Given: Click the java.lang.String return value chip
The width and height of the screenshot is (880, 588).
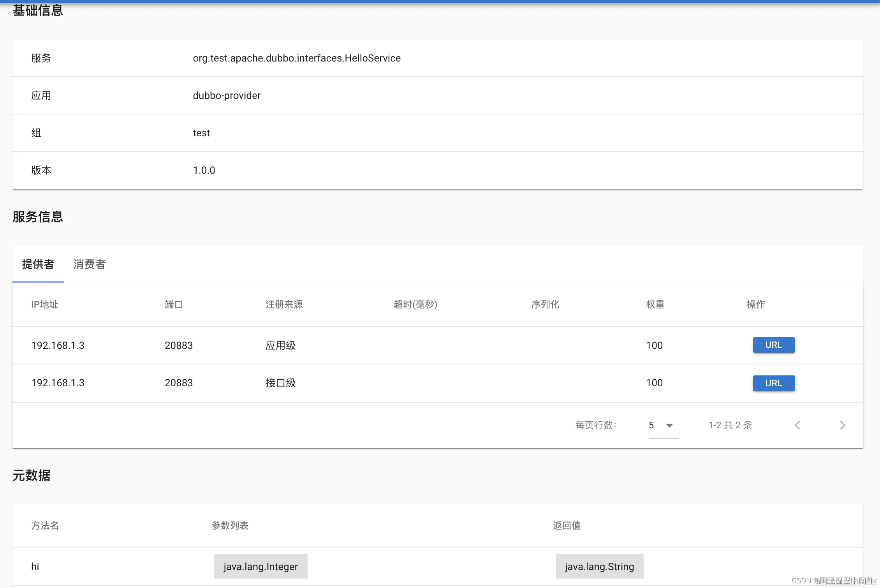Looking at the screenshot, I should click(x=599, y=566).
